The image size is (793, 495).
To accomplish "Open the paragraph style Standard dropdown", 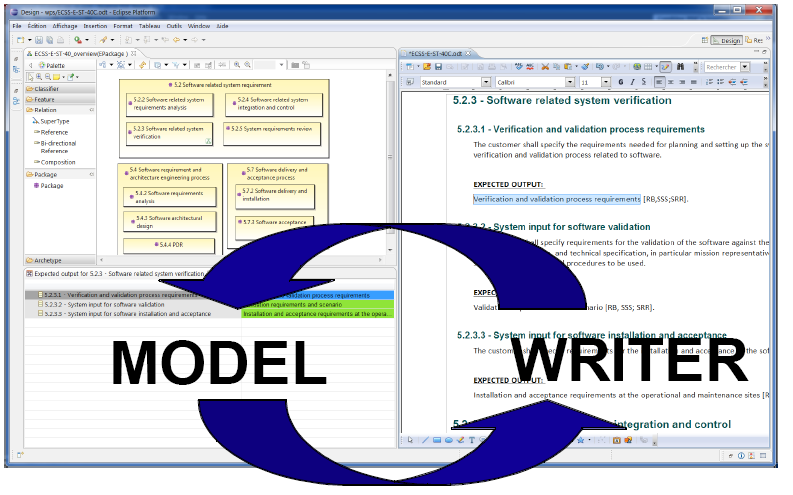I will pos(486,82).
